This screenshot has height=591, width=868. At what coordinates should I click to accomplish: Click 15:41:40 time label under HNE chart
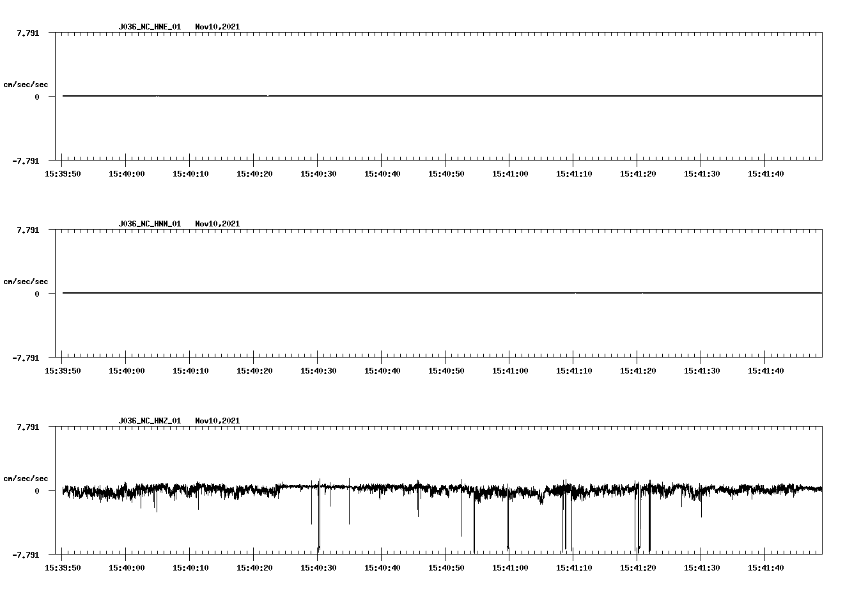[766, 174]
